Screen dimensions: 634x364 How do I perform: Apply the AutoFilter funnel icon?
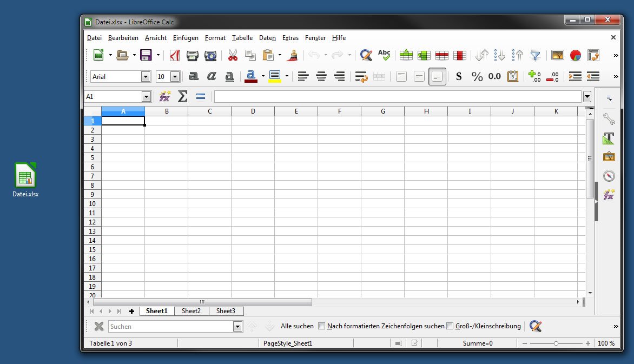[535, 55]
